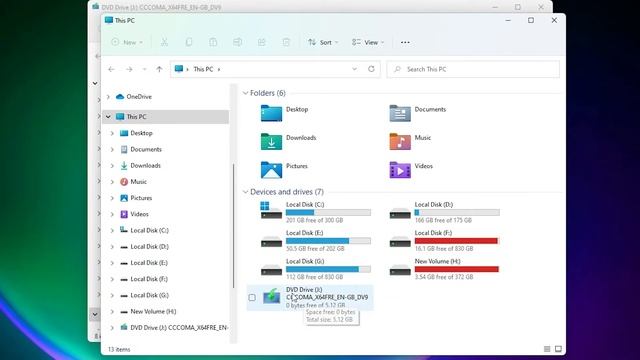Select Local Disk (F:) in navigation pane

pos(149,279)
